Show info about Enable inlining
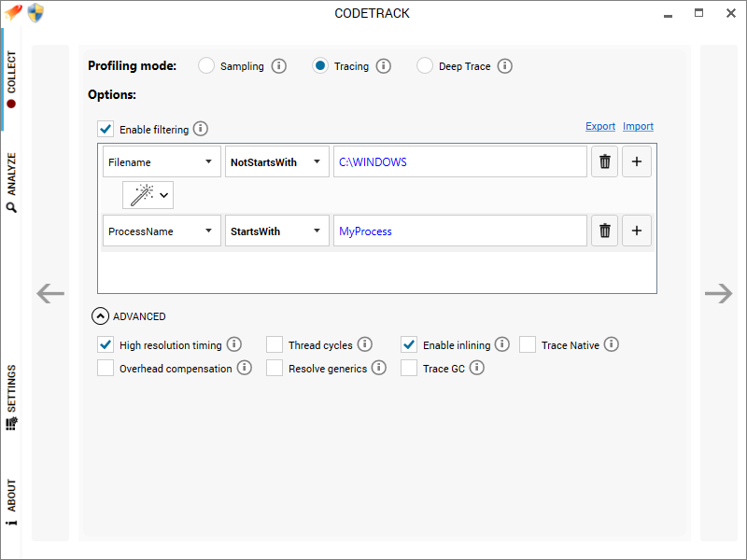747x560 pixels. (x=502, y=344)
